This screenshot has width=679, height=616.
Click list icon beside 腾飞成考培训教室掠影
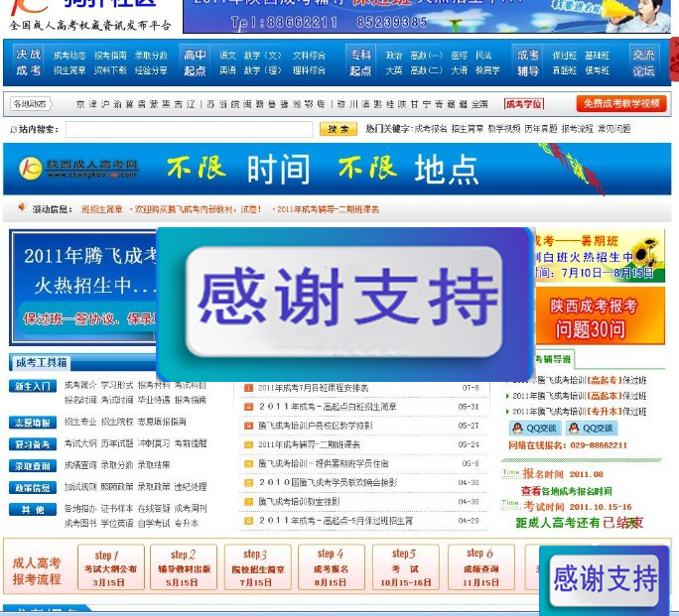(248, 502)
